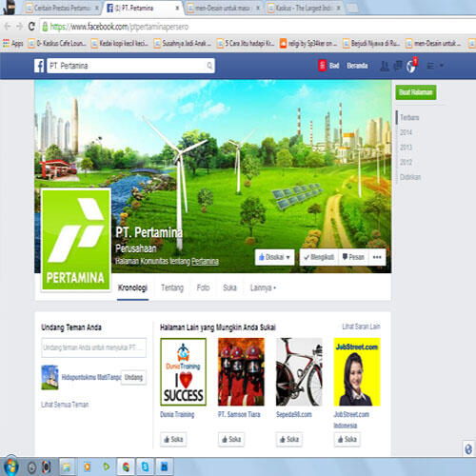Open the privacy shortcuts icon

click(430, 66)
